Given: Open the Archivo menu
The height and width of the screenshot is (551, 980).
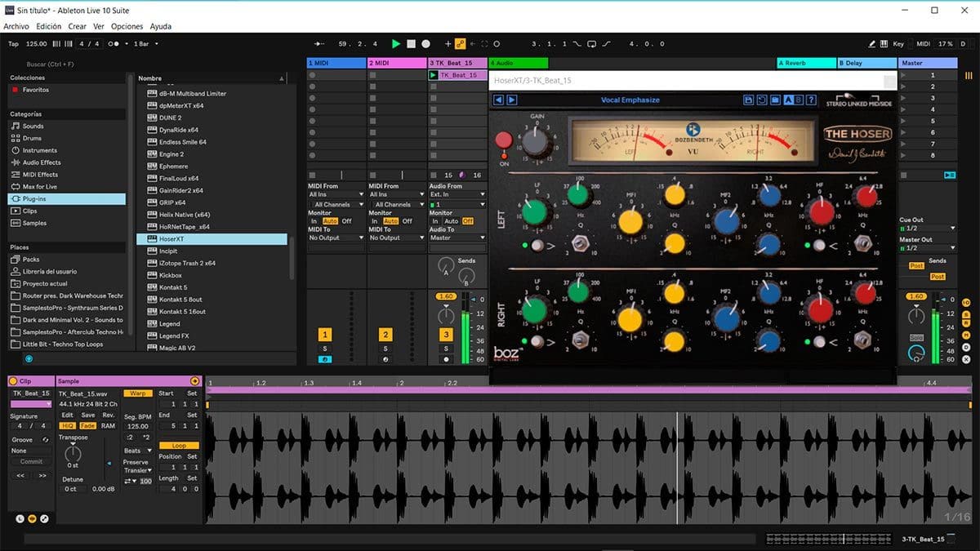Looking at the screenshot, I should tap(16, 27).
